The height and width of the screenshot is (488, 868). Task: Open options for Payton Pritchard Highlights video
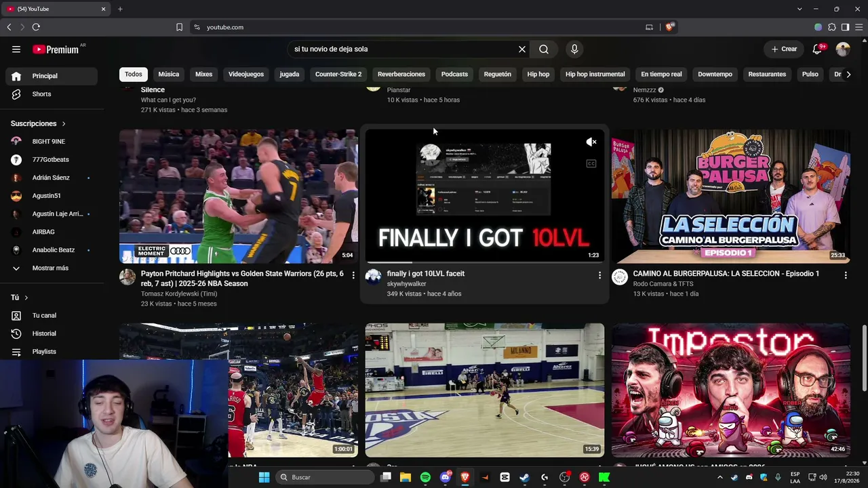tap(353, 275)
